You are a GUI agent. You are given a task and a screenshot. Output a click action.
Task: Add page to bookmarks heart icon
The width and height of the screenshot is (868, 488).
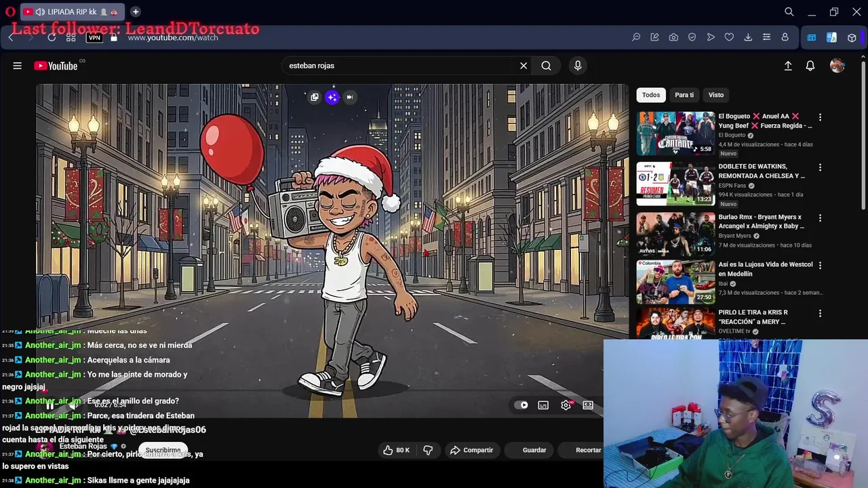click(x=729, y=37)
